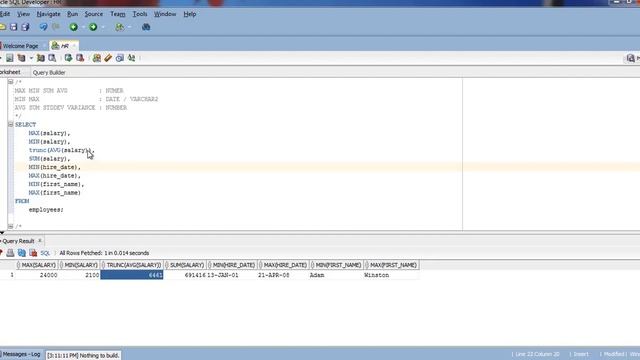Screen dimensions: 640x360
Task: Collapse the top comment block in editor
Action: 11,82
